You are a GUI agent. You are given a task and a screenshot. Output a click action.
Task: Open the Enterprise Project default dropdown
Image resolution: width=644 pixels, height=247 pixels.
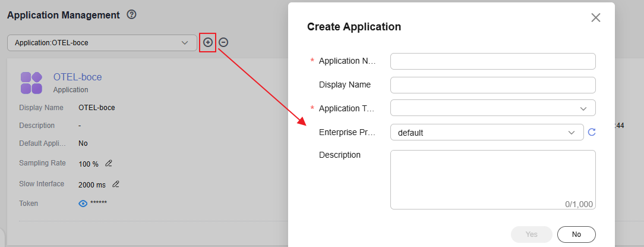(487, 133)
